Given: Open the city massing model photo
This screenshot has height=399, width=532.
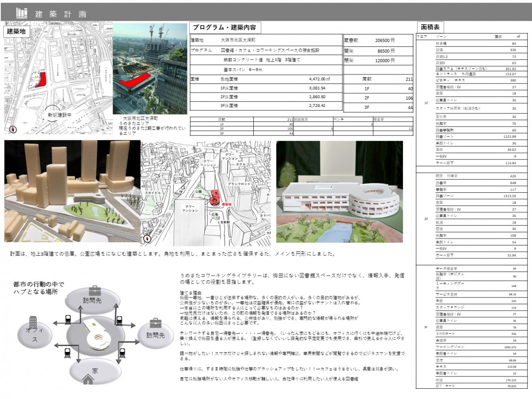Looking at the screenshot, I should 72,192.
